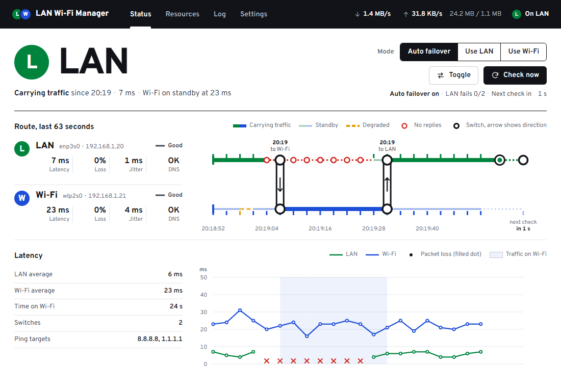Screen dimensions: 561x392
Task: Click the down arrow in Wi-Fi switch connector
Action: click(x=280, y=185)
